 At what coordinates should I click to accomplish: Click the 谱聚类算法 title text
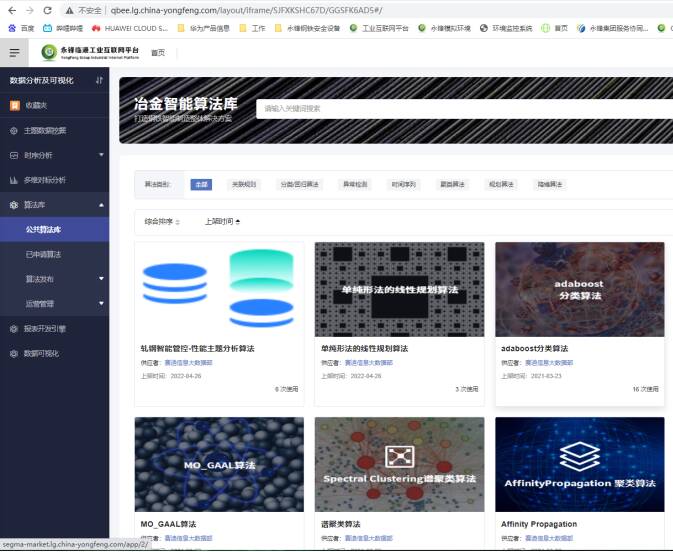tap(341, 524)
